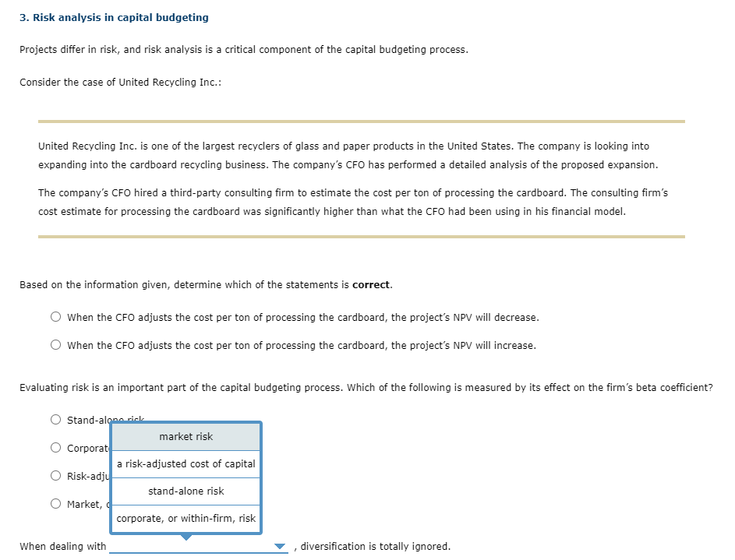Pick "corporate, or within-firm, risk" option
The width and height of the screenshot is (735, 560).
pos(186,518)
